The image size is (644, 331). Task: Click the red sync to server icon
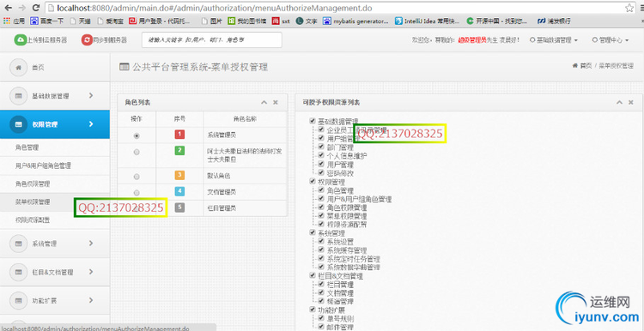coord(87,39)
